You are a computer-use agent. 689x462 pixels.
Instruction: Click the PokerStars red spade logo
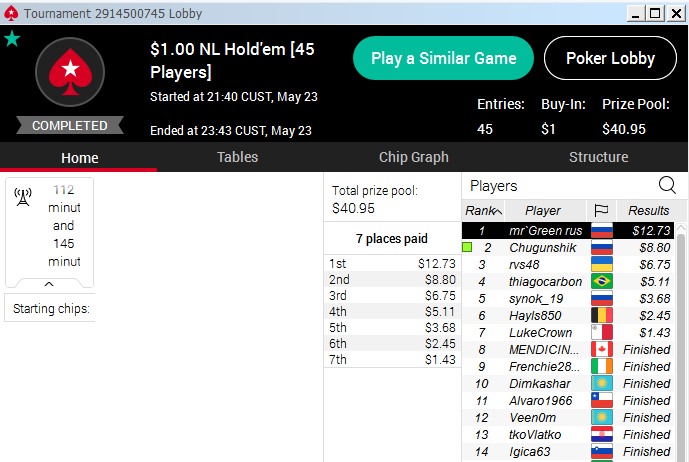click(x=70, y=72)
